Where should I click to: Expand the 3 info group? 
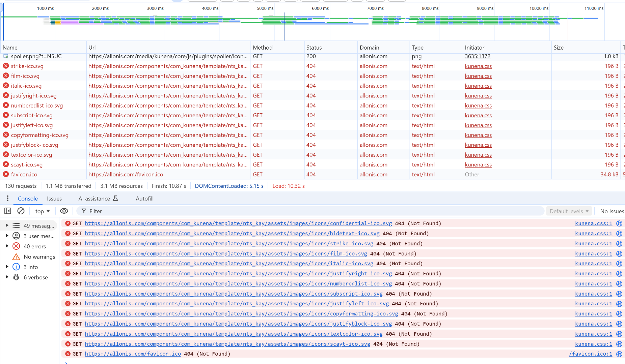[x=7, y=267]
